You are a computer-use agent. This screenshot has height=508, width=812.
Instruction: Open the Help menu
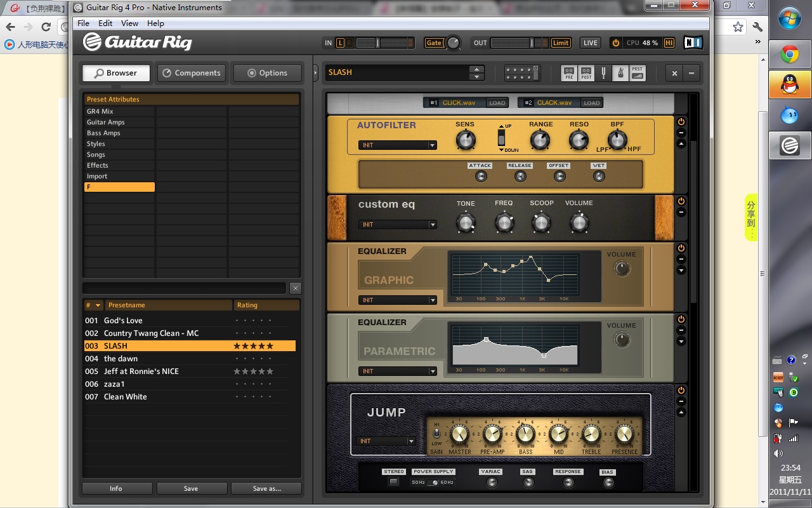(155, 23)
